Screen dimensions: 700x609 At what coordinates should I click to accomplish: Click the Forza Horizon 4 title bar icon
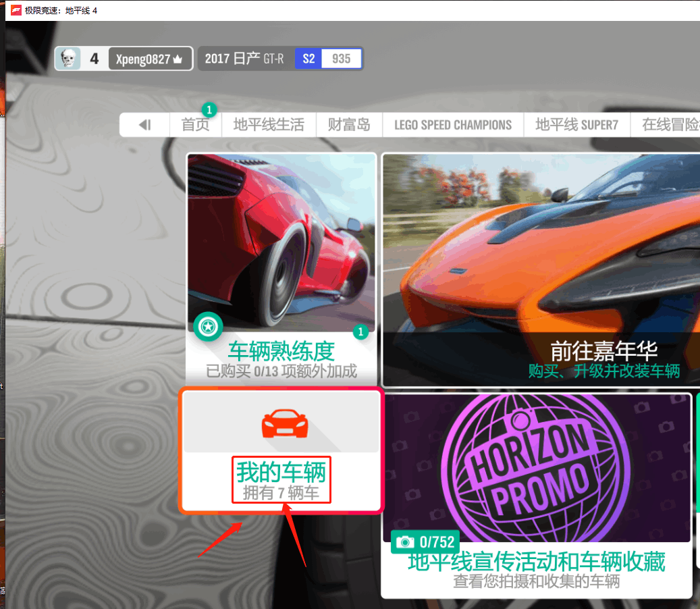pyautogui.click(x=16, y=10)
